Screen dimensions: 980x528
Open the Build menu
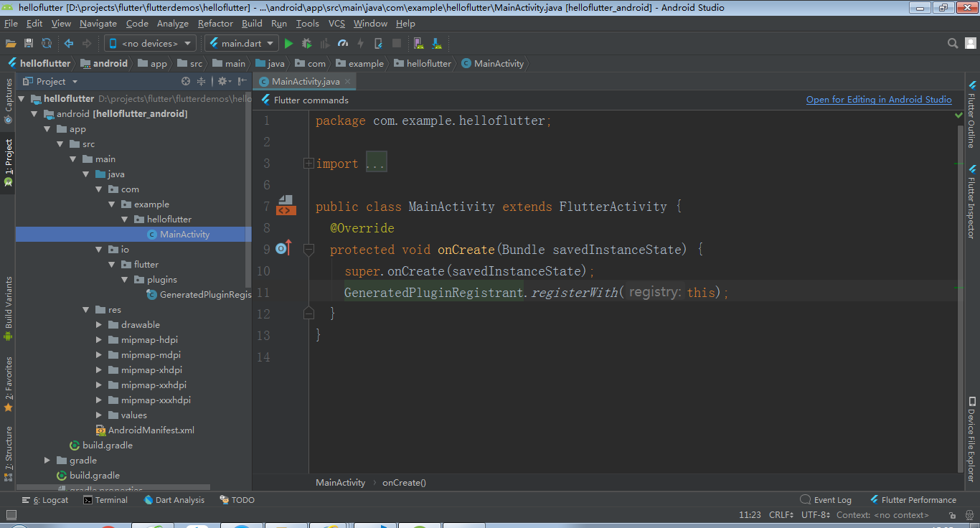coord(252,24)
